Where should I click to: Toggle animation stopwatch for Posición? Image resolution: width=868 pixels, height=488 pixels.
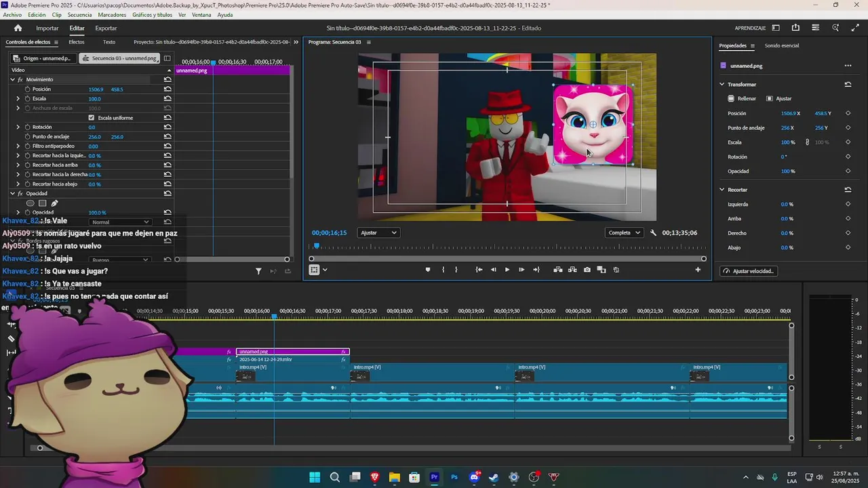pyautogui.click(x=27, y=89)
